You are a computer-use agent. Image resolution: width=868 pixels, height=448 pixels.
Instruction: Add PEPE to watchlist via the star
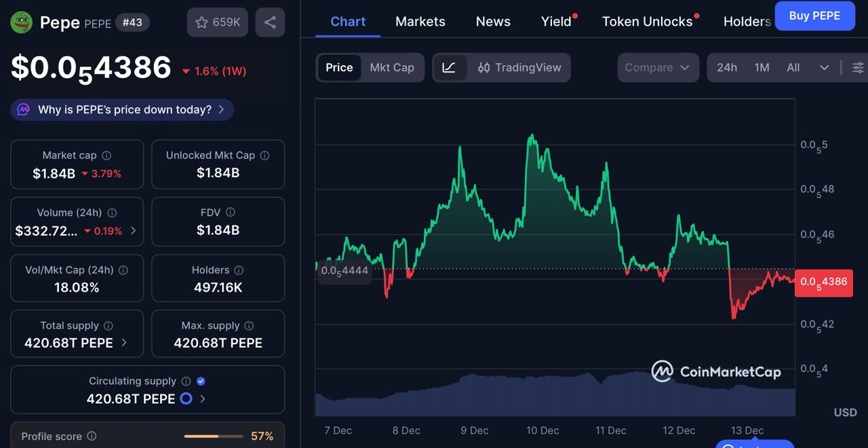pyautogui.click(x=201, y=22)
